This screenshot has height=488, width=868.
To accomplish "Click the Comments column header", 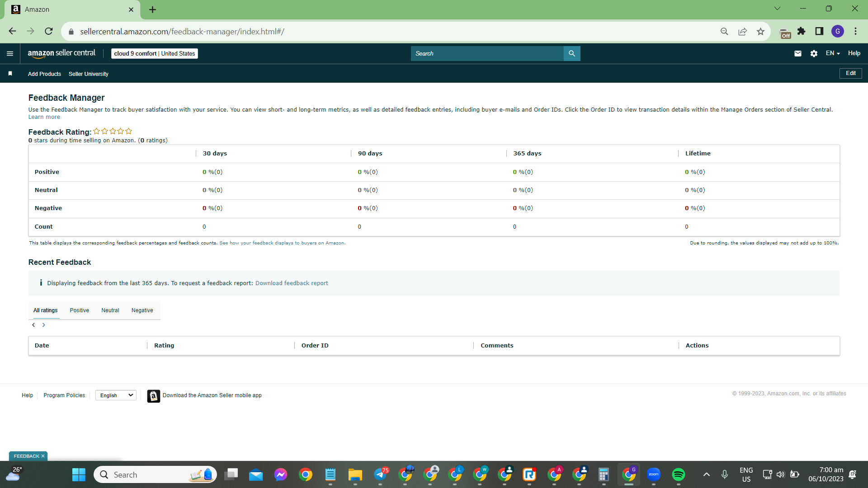I will [x=497, y=346].
